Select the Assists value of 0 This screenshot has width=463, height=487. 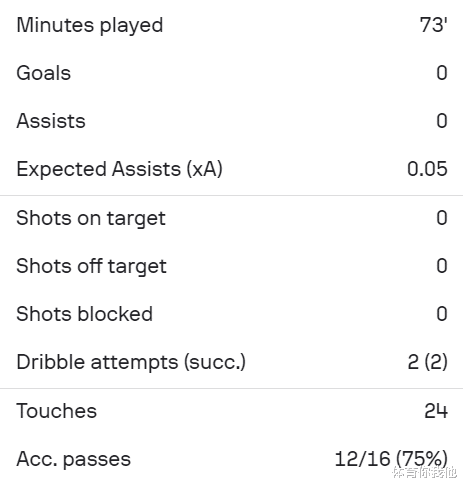pos(442,121)
